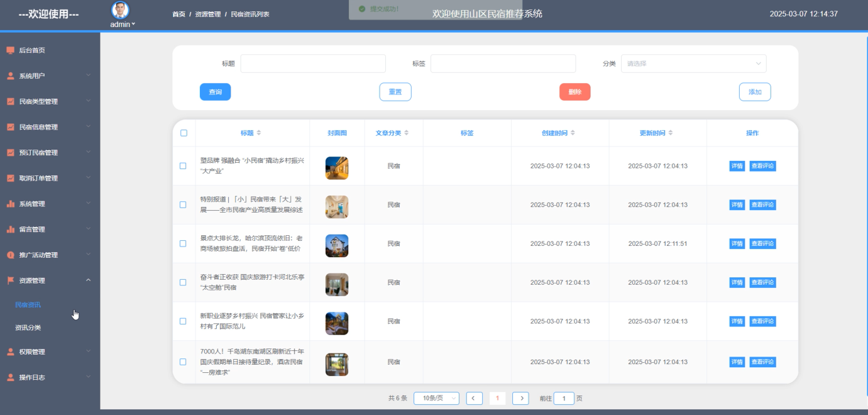The width and height of the screenshot is (868, 415).
Task: Open 查看评论 for the 塑品牌 强融合 row
Action: pos(763,166)
